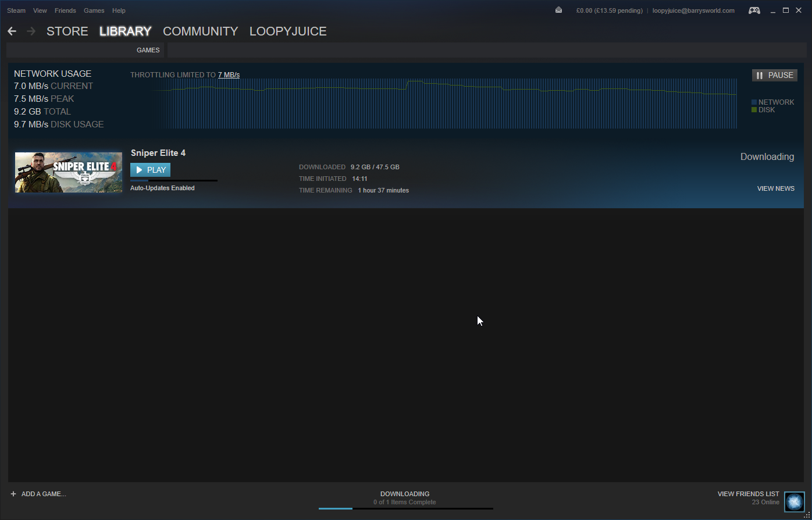Viewport: 812px width, 520px height.
Task: Open VIEW NEWS for Sniper Elite 4
Action: (x=776, y=188)
